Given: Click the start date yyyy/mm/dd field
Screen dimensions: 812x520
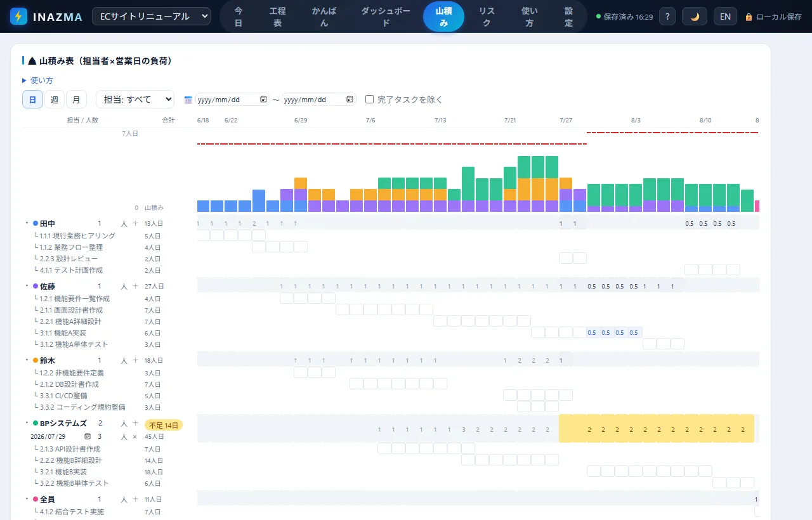Looking at the screenshot, I should pyautogui.click(x=233, y=100).
